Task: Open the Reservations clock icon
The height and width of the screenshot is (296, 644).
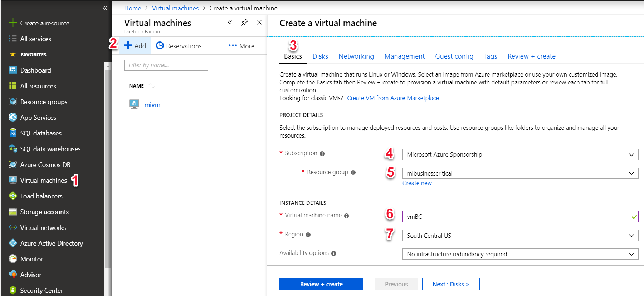Action: click(x=160, y=46)
